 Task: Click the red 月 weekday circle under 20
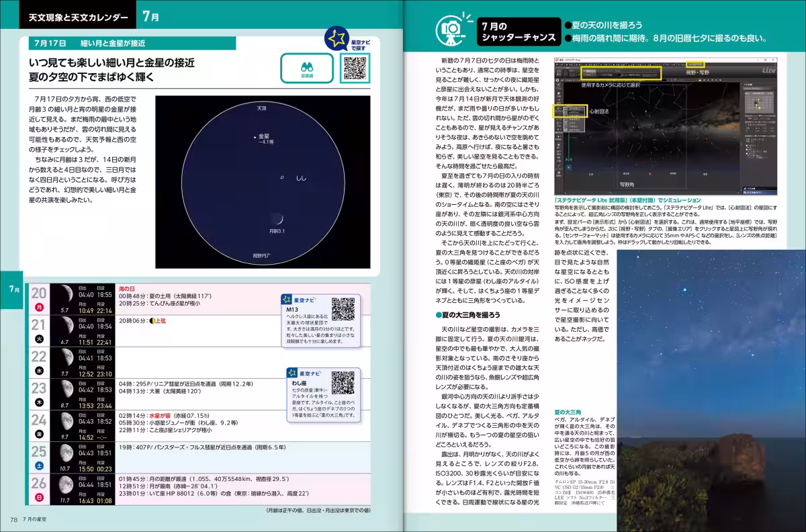(39, 307)
